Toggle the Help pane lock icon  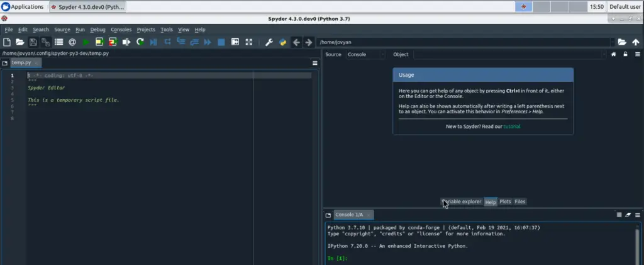click(626, 54)
